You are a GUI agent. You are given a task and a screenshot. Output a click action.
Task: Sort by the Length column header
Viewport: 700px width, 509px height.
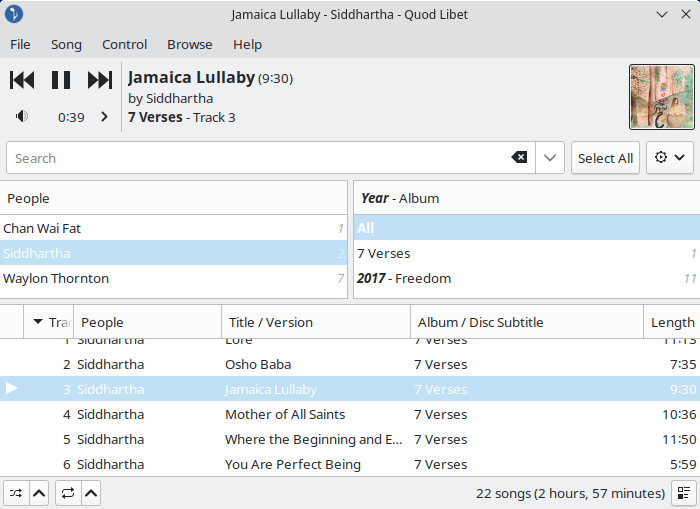672,322
